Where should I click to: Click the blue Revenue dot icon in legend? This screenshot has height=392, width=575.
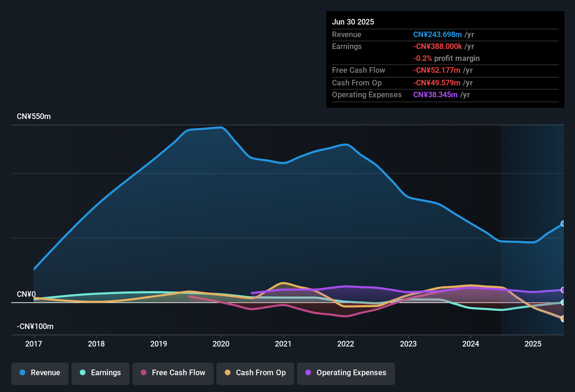point(22,373)
